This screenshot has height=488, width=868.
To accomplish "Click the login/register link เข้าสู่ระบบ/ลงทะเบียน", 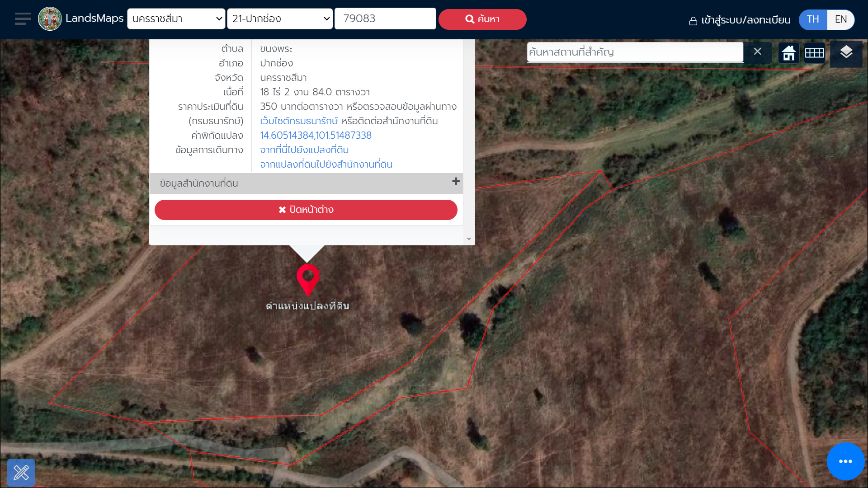I will [740, 20].
